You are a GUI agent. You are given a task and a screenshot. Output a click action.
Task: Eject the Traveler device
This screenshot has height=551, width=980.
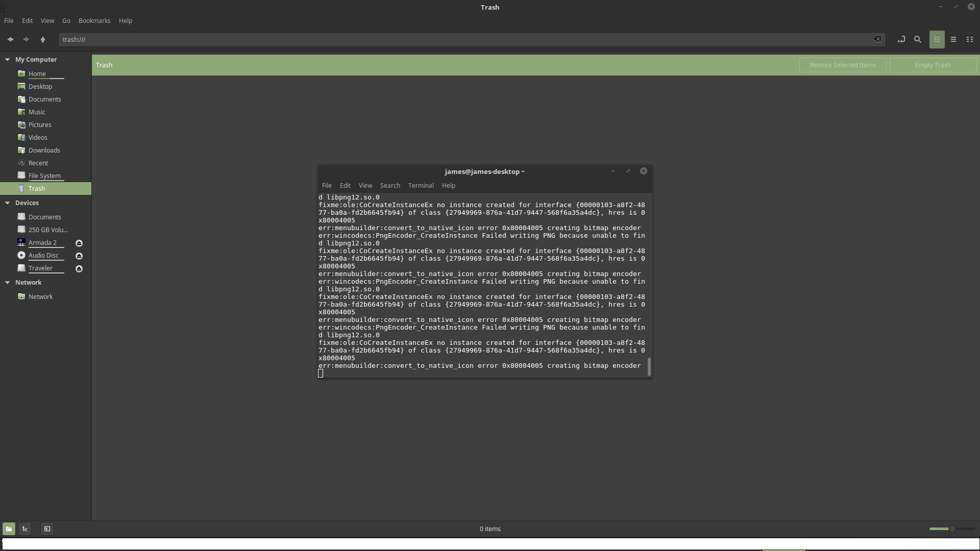[79, 268]
